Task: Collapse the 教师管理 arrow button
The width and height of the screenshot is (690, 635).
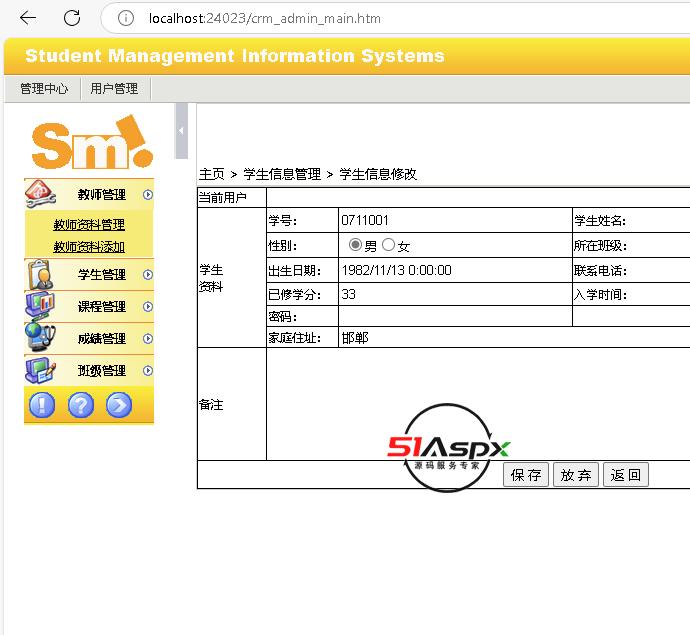Action: 147,195
